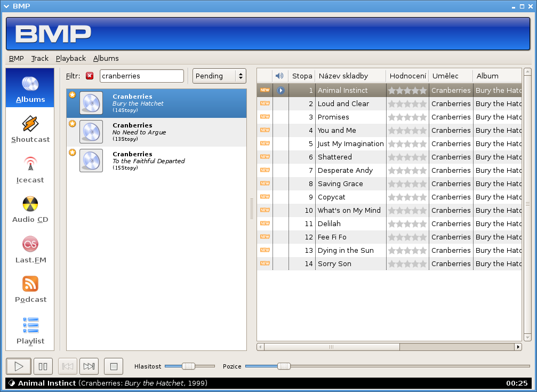Click the Play button
The height and width of the screenshot is (392, 537).
coord(19,366)
